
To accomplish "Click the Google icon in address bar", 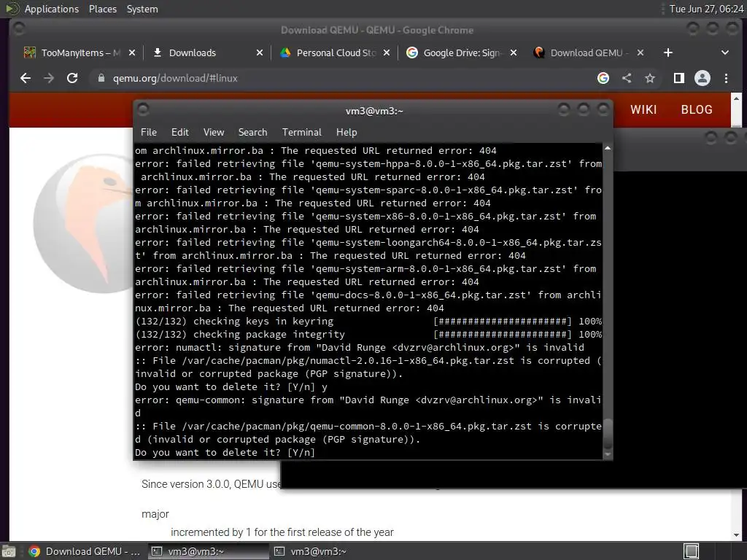I will [x=603, y=78].
